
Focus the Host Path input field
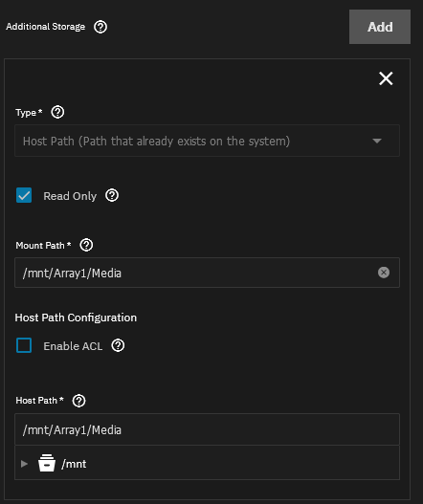(207, 429)
